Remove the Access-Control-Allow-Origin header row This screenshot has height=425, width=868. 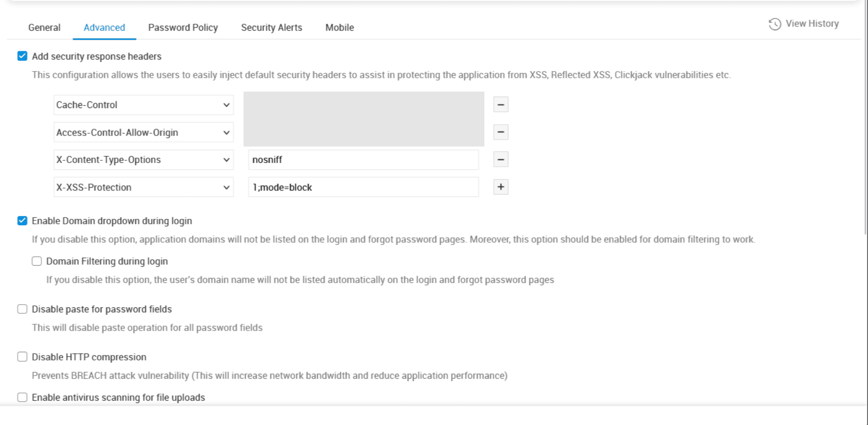[x=501, y=132]
